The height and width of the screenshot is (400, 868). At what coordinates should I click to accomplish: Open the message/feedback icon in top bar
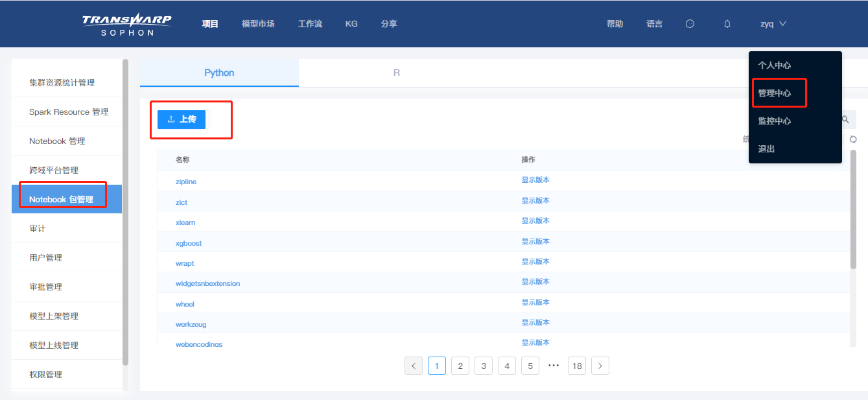(690, 23)
